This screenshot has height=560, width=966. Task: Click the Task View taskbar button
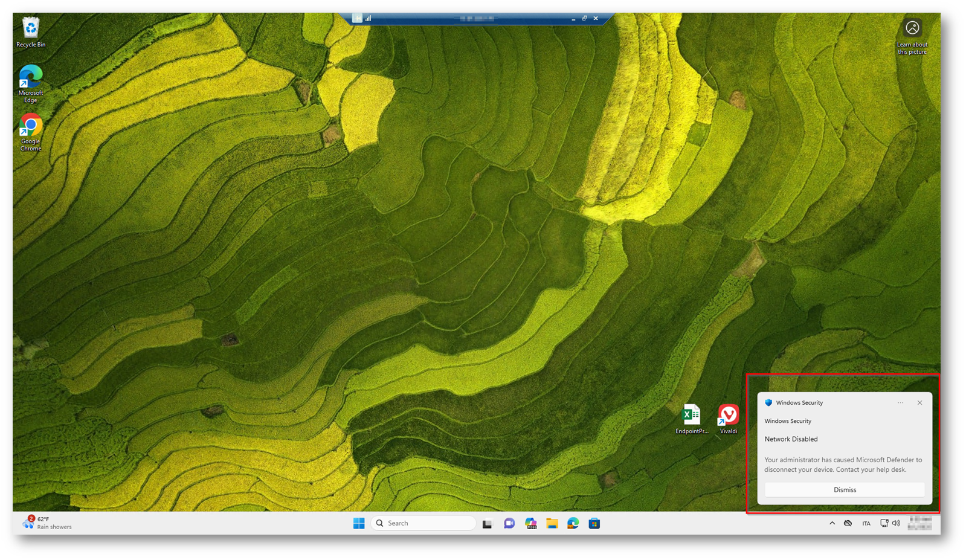pos(488,523)
